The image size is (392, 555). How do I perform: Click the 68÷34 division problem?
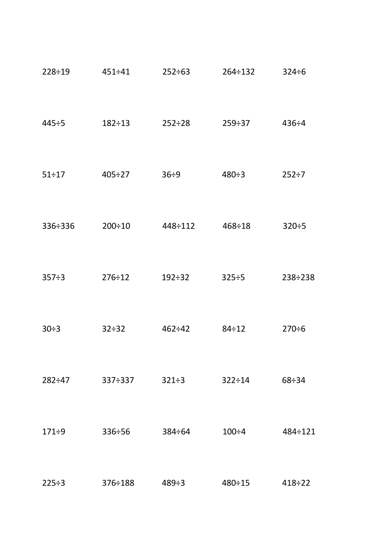click(x=294, y=380)
